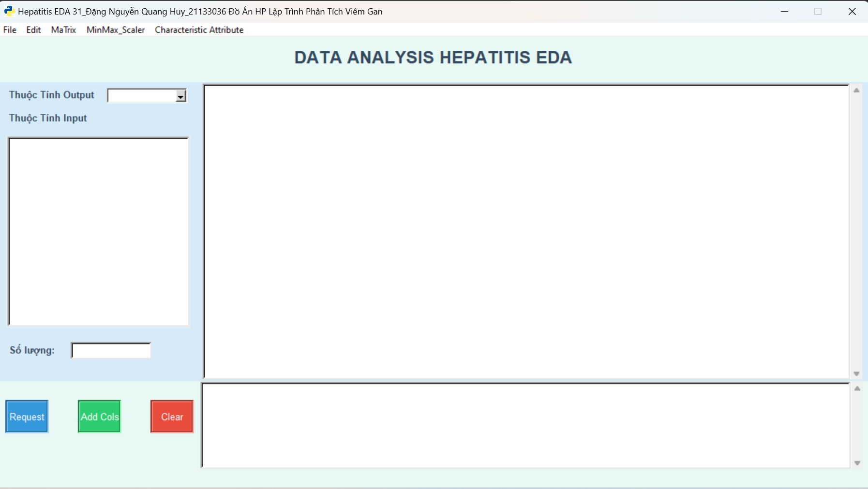Click the Thuộc Tính Input list box
868x489 pixels.
[x=98, y=231]
